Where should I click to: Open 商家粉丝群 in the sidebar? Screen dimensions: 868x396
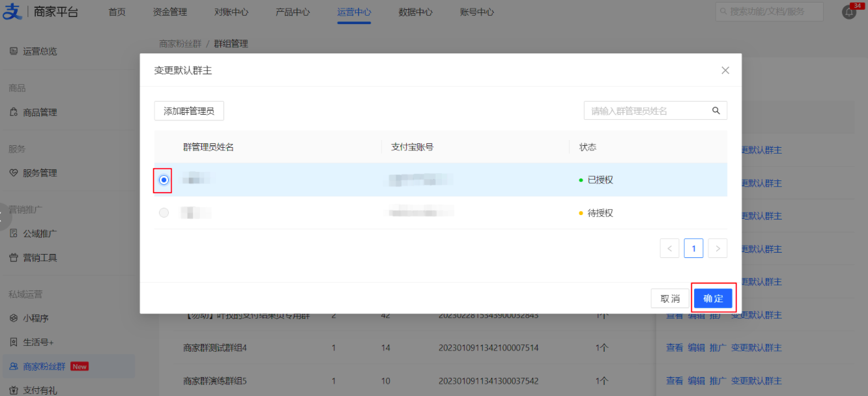(x=44, y=367)
